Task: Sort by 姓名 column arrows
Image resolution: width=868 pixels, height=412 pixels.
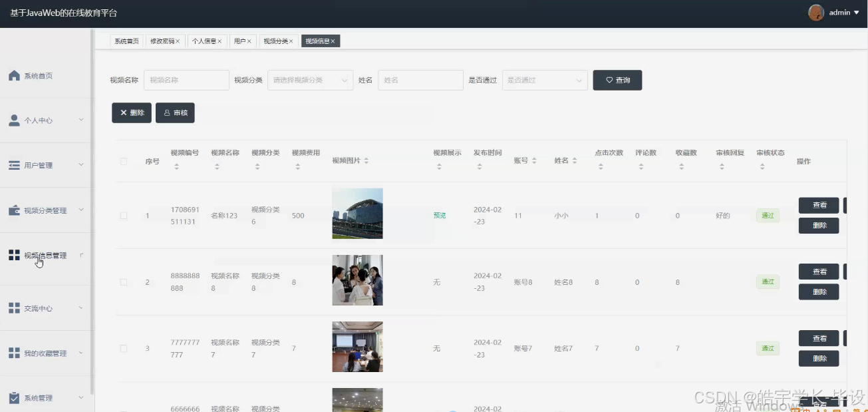Action: click(x=575, y=161)
